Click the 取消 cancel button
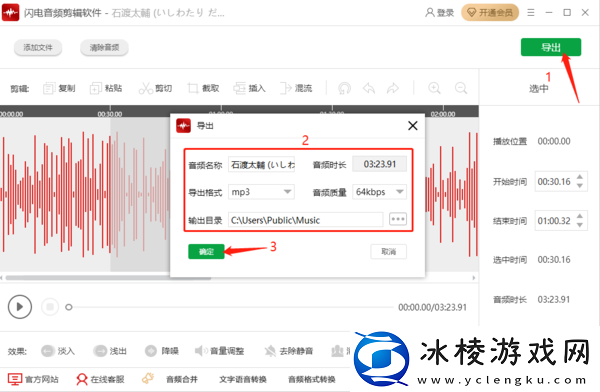 click(388, 252)
